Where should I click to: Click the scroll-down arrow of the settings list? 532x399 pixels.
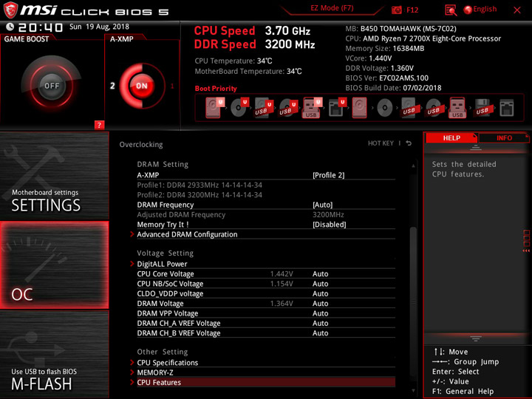[413, 391]
